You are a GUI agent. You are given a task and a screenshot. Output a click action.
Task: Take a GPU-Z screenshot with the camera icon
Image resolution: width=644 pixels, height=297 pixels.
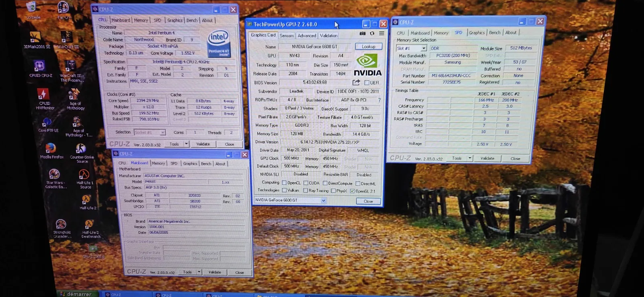click(363, 34)
